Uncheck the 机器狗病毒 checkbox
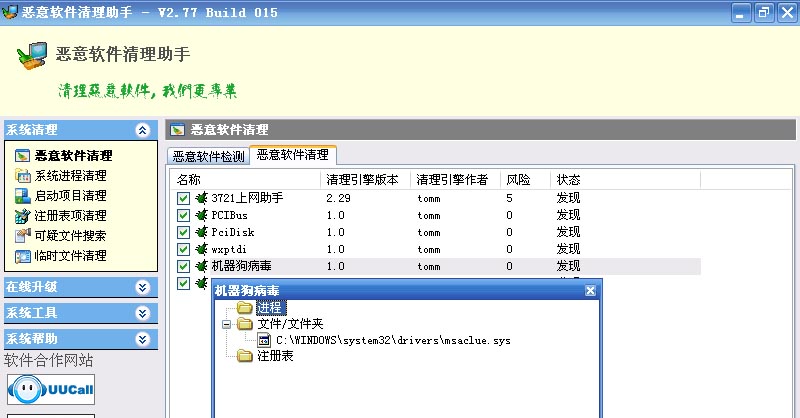 tap(183, 266)
